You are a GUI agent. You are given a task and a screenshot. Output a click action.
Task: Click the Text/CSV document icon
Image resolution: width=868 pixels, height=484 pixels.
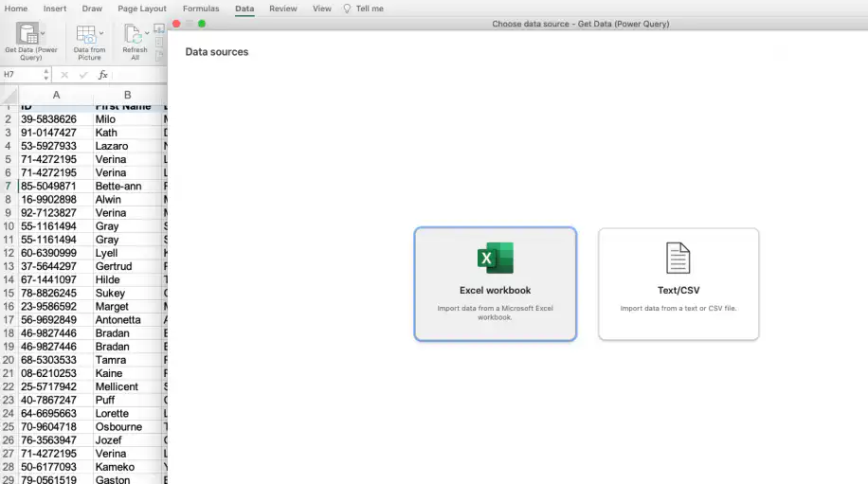coord(678,258)
